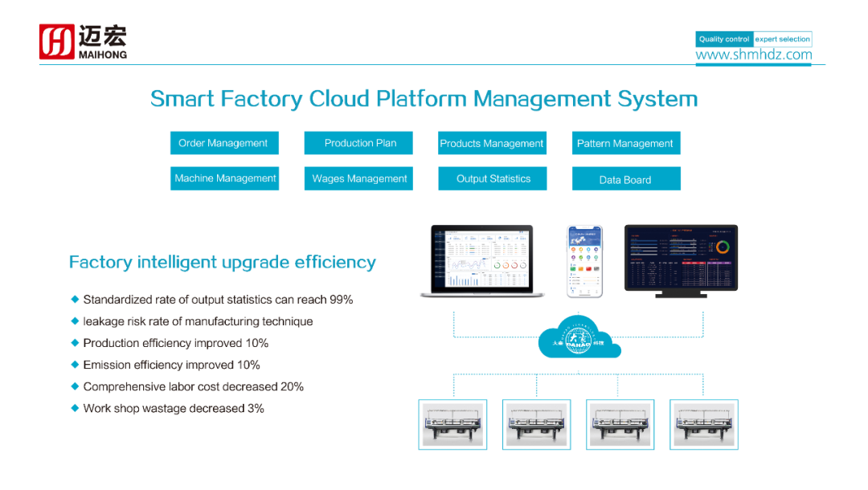This screenshot has height=490, width=868.
Task: Click the expert selection label
Action: (782, 39)
